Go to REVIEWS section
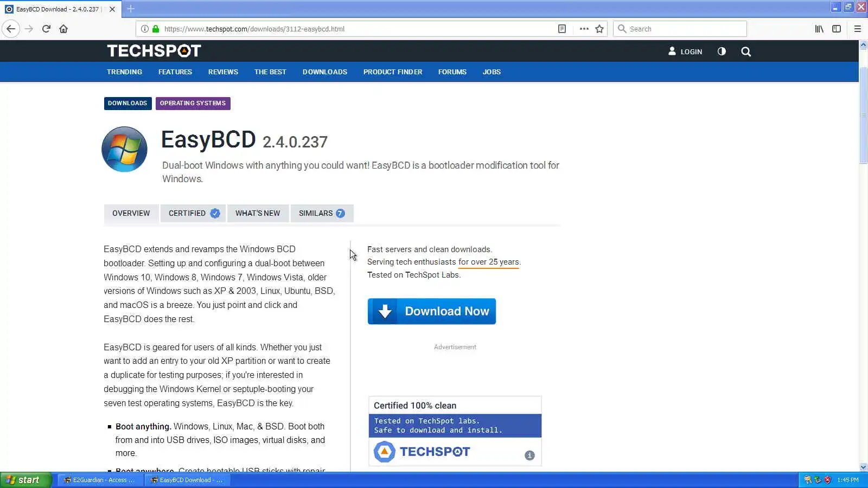 [x=223, y=72]
